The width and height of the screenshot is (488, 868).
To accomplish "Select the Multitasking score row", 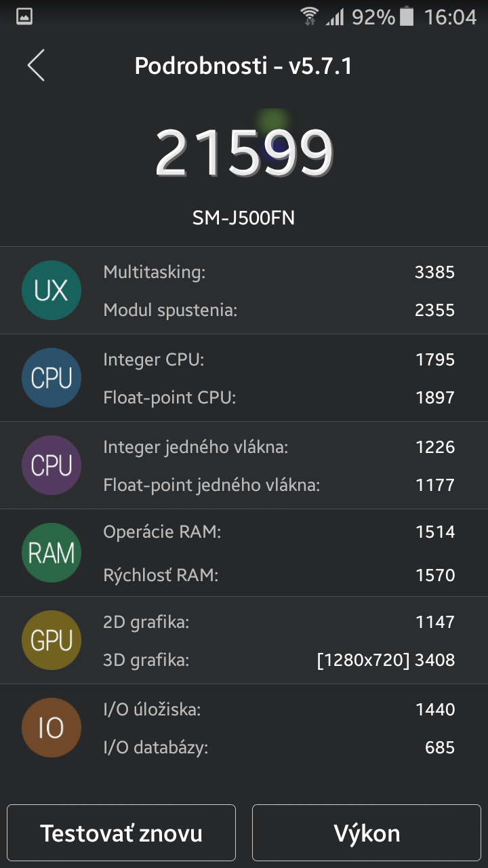I will pos(278,273).
